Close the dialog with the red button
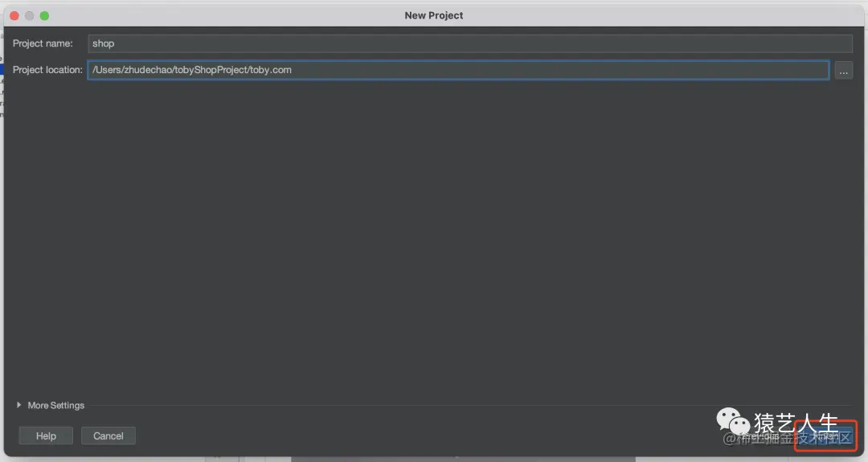 point(14,15)
